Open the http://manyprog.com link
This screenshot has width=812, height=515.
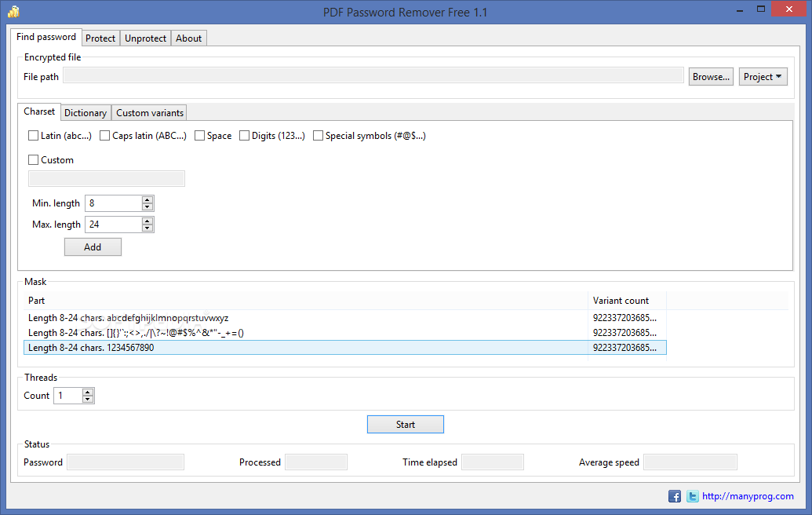[748, 496]
